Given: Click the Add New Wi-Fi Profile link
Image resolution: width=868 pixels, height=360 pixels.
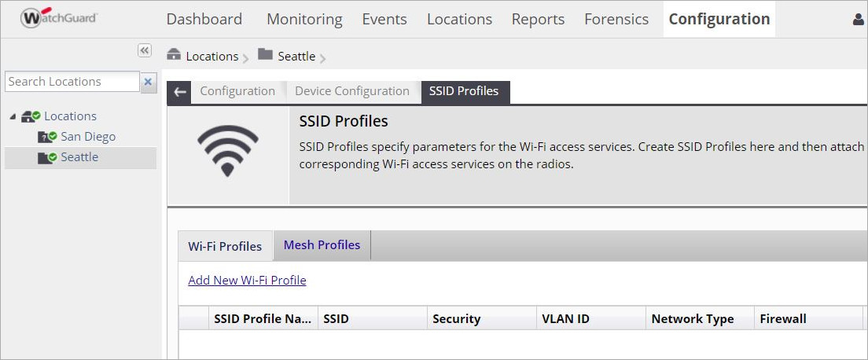Looking at the screenshot, I should click(247, 280).
